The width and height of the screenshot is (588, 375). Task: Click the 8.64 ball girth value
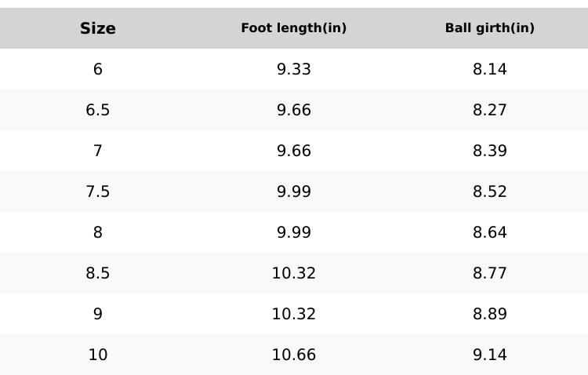tap(490, 233)
